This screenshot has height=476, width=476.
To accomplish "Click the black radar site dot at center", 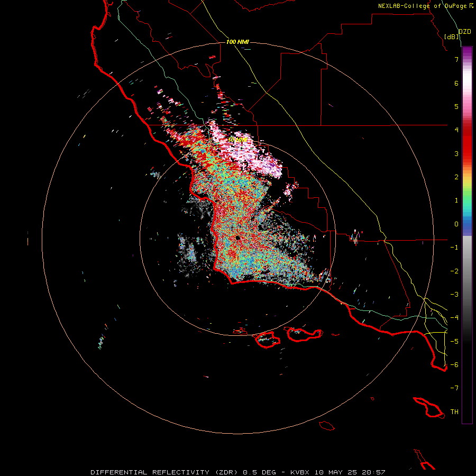I will [237, 238].
